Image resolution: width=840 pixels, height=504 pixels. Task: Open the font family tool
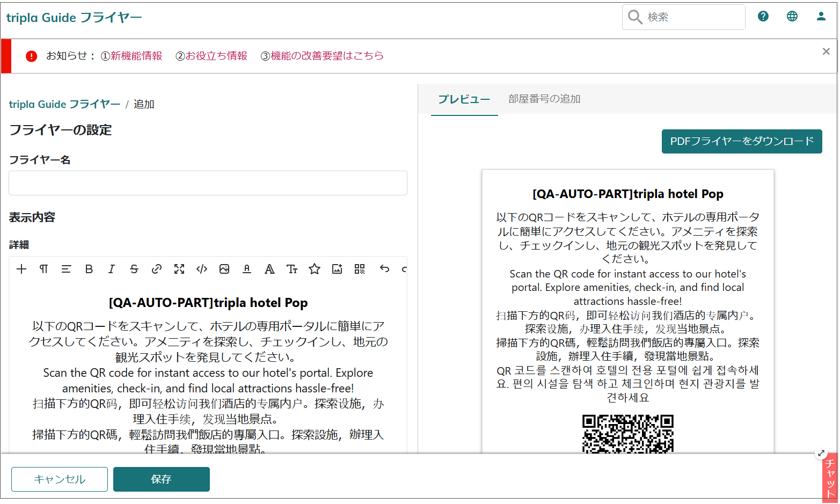tap(269, 269)
